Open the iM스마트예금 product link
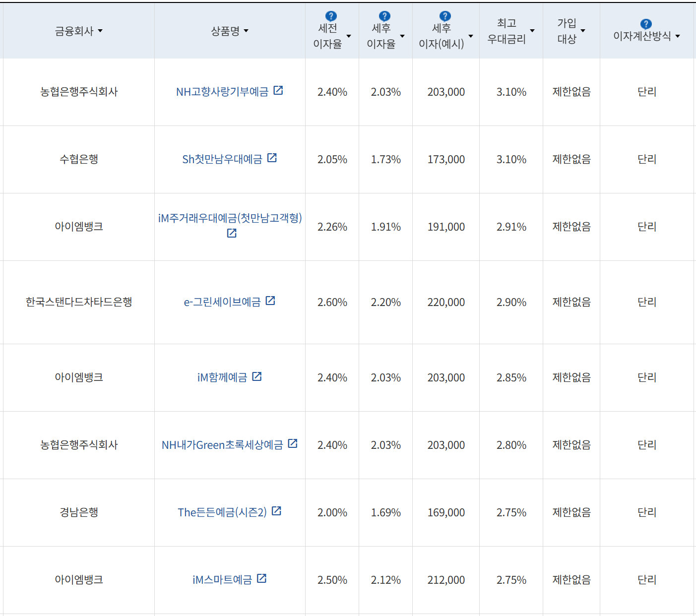Image resolution: width=696 pixels, height=616 pixels. [x=222, y=580]
